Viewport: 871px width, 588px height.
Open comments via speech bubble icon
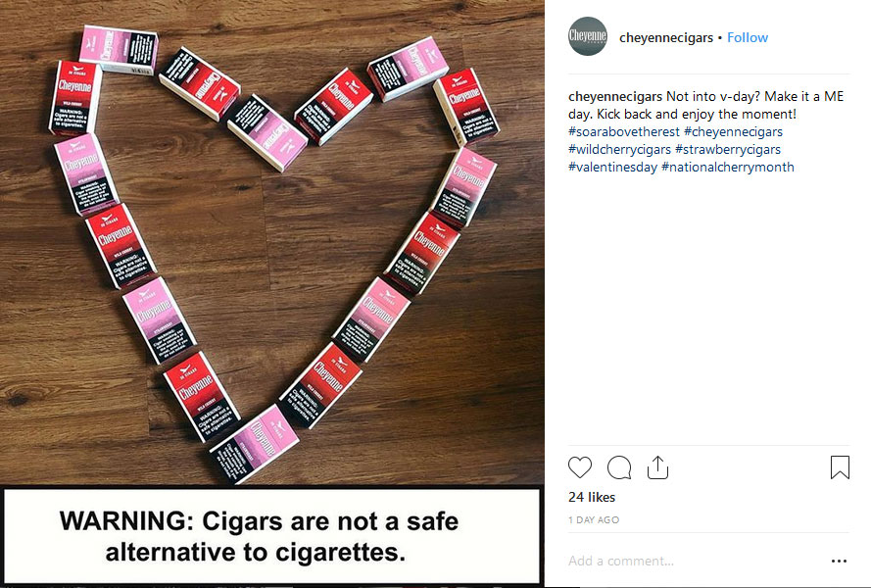(x=619, y=467)
